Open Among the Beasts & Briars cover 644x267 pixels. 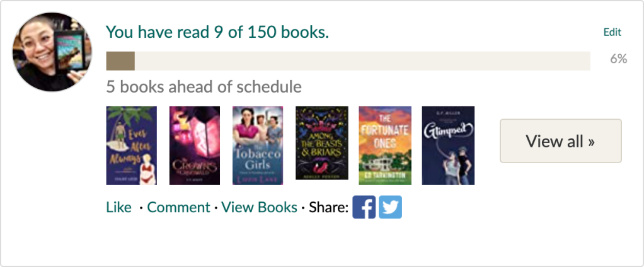click(x=321, y=143)
